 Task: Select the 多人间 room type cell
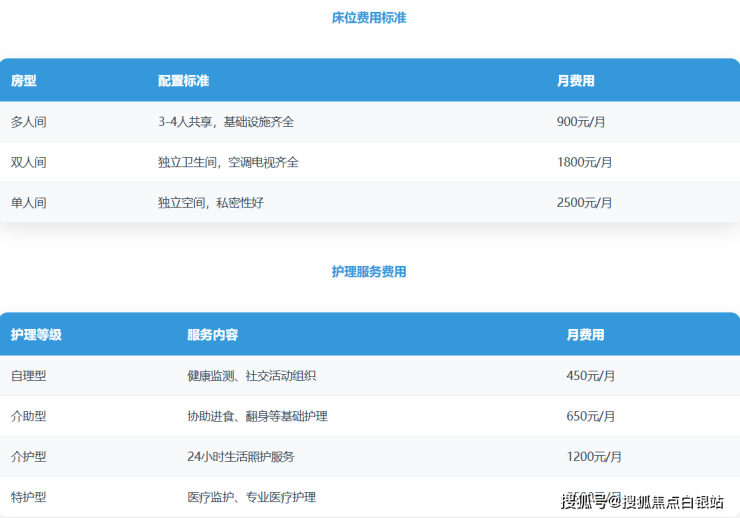pyautogui.click(x=29, y=122)
